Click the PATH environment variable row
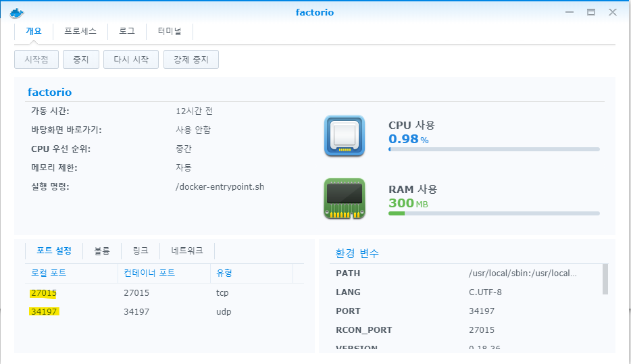 pos(466,273)
